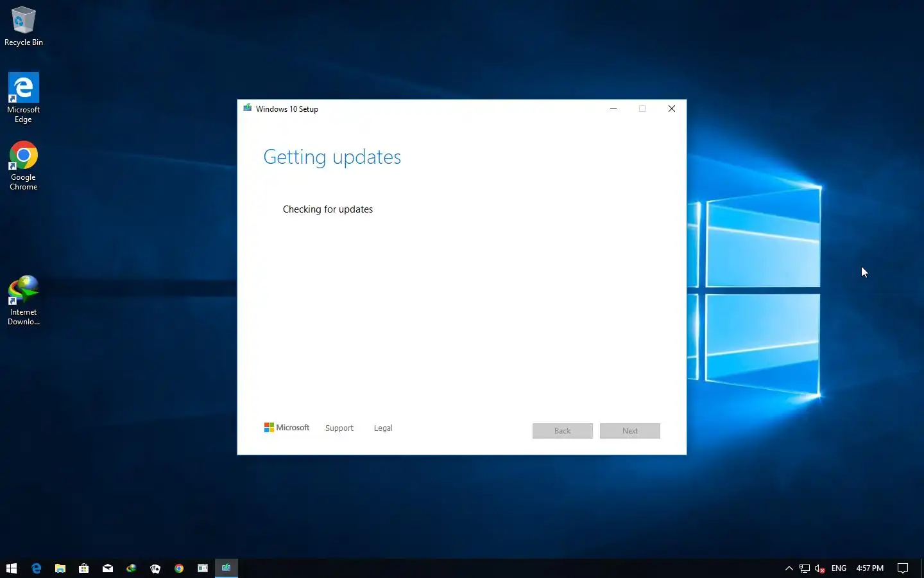The height and width of the screenshot is (578, 924).
Task: Click the Windows 10 Setup title bar icon
Action: click(x=248, y=109)
